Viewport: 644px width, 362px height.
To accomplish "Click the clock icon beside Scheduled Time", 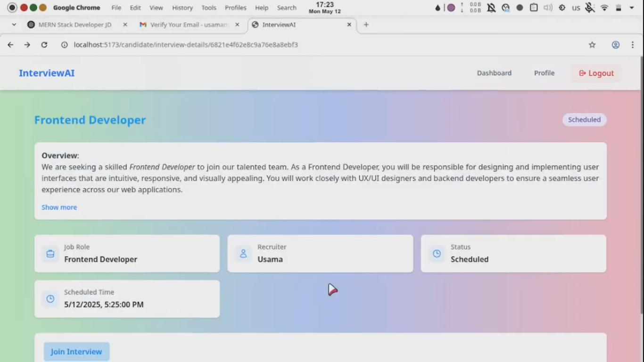I will pos(50,299).
